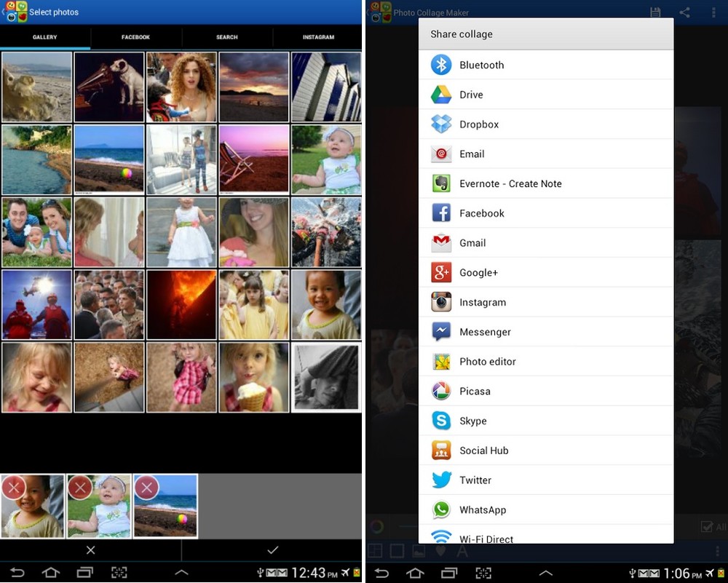Tap the share icon in top bar
The width and height of the screenshot is (728, 583).
click(685, 12)
